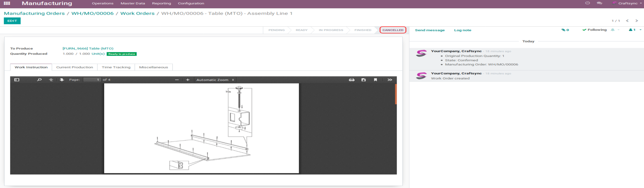Download the work instruction PDF

tap(363, 80)
